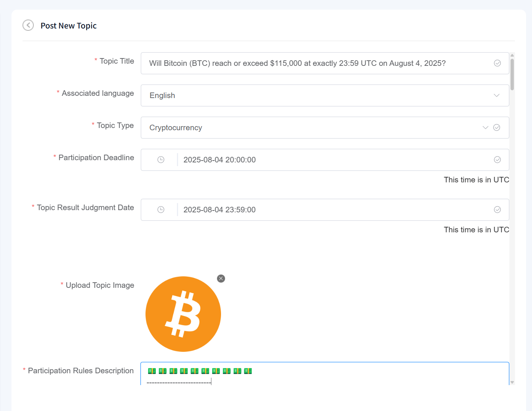Click the validation checkmark in Topic Title field
Image resolution: width=532 pixels, height=411 pixels.
(497, 63)
